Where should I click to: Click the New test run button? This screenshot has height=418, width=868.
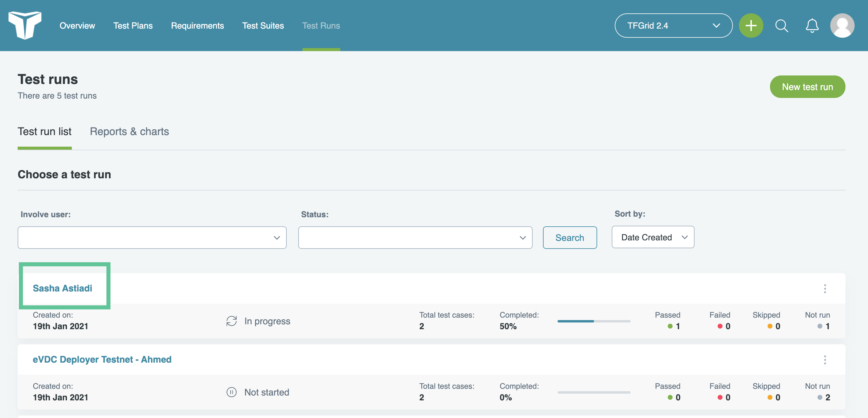(807, 87)
